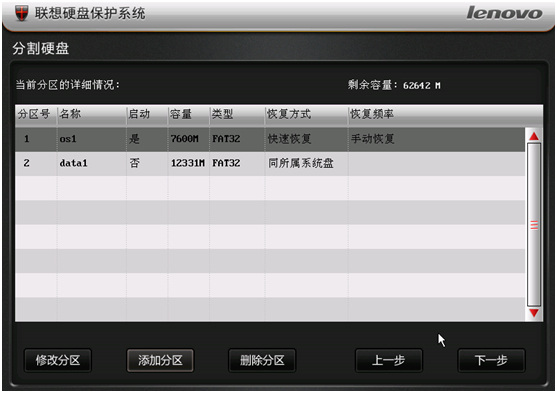Click the 修改分区 button
Screen dimensions: 557x393
click(x=58, y=360)
